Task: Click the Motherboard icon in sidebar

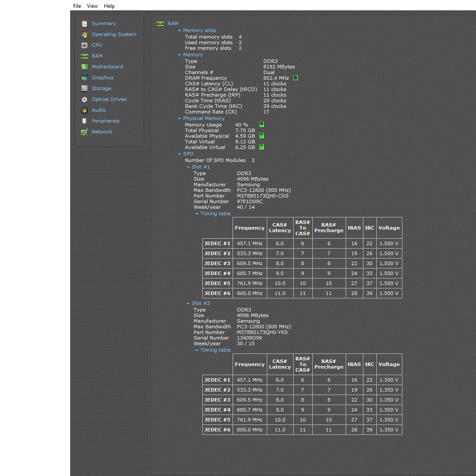Action: point(84,67)
